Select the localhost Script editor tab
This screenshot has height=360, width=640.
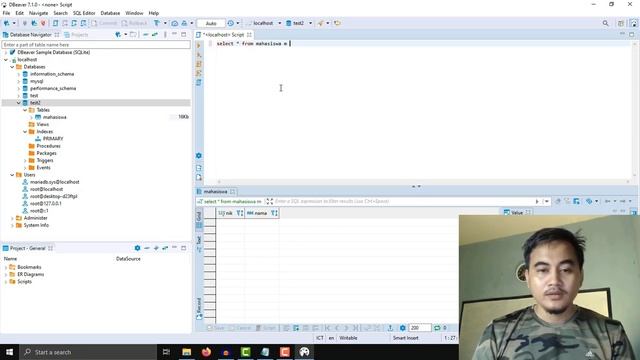[223, 35]
